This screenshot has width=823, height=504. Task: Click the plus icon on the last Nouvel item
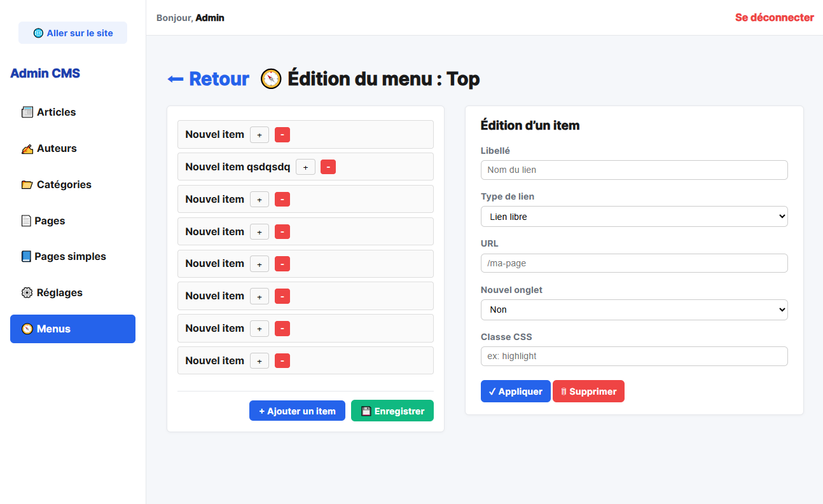[259, 361]
